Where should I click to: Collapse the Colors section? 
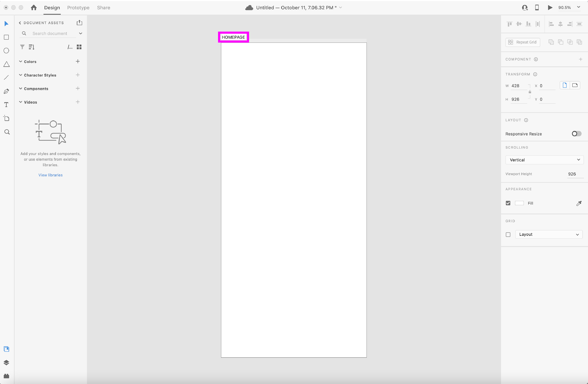[x=21, y=62]
